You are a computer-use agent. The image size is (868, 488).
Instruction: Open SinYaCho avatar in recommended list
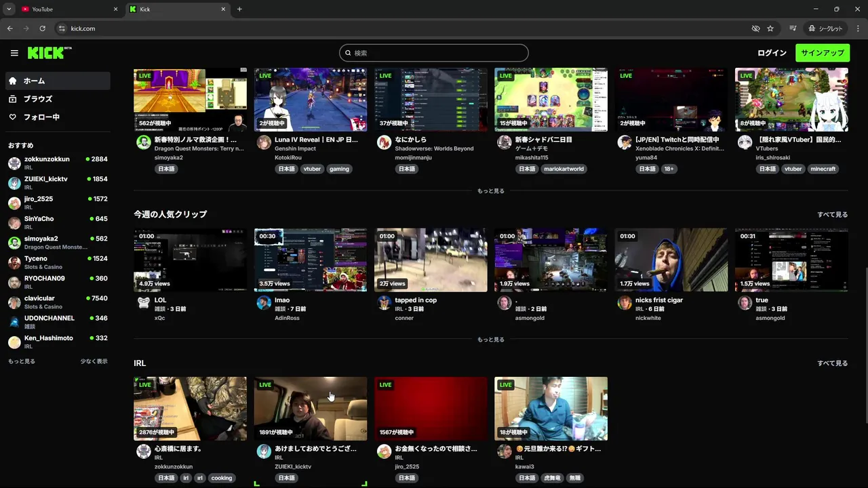[14, 223]
